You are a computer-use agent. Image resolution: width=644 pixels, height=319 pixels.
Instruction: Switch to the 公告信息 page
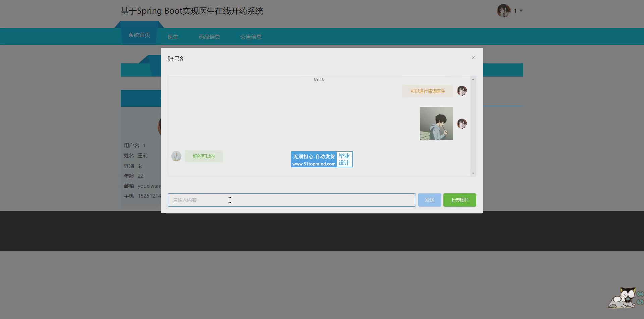(x=251, y=37)
